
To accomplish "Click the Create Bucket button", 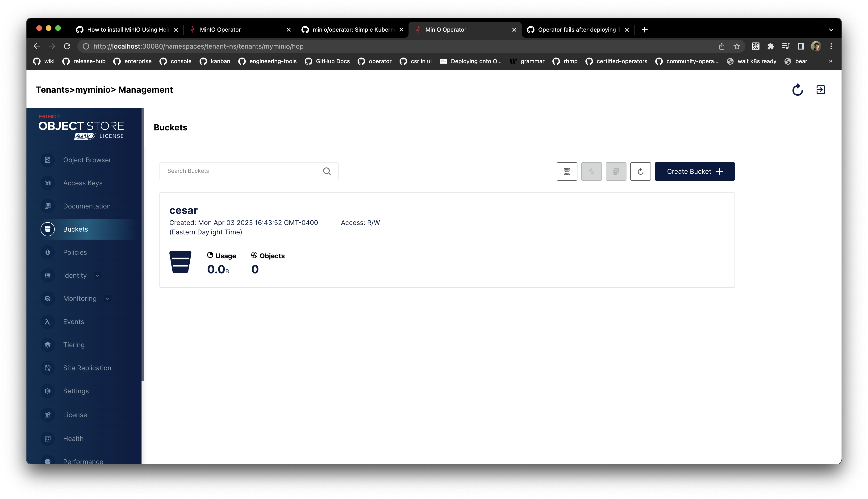I will click(x=695, y=171).
